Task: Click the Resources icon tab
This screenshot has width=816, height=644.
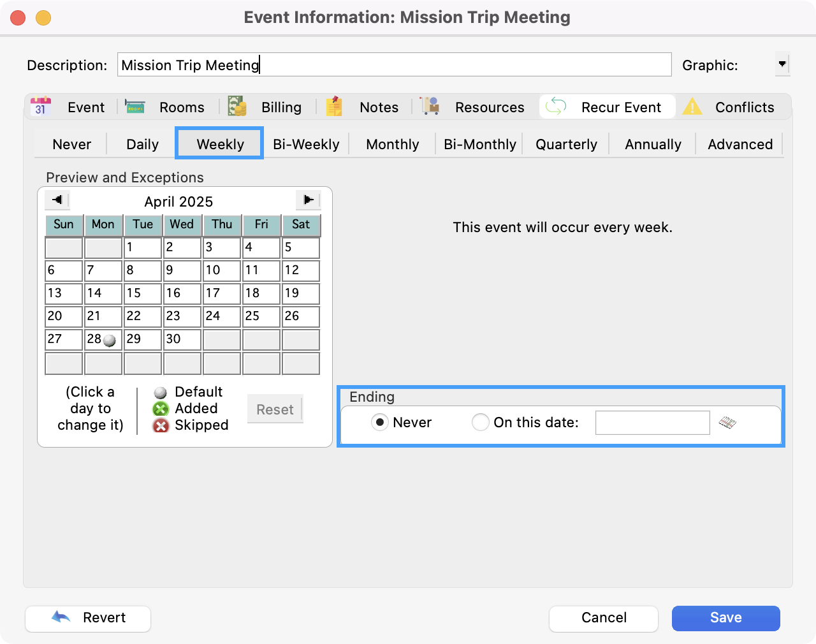Action: [x=430, y=106]
